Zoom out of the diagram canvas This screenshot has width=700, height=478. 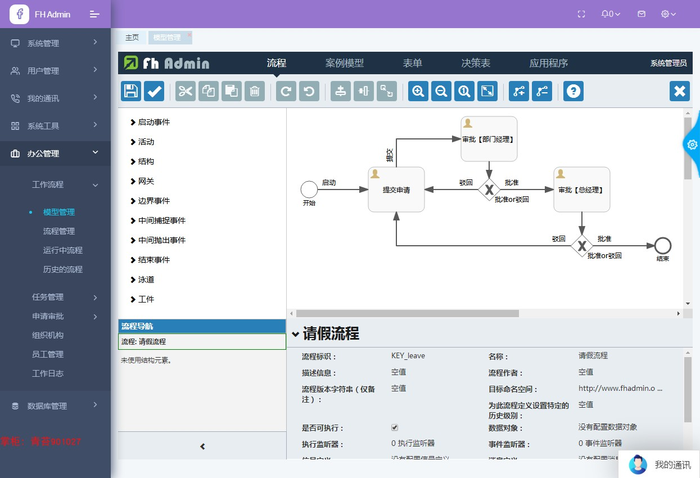tap(441, 91)
